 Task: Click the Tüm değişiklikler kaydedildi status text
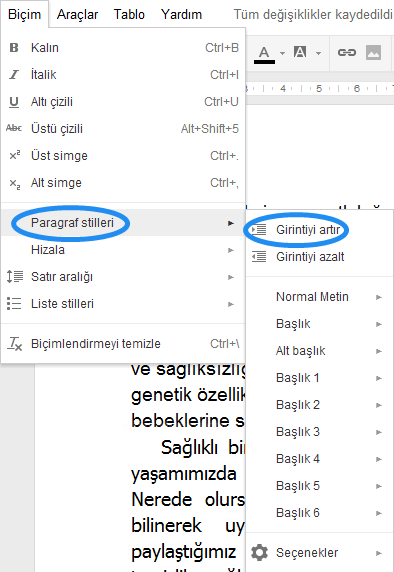coord(313,15)
